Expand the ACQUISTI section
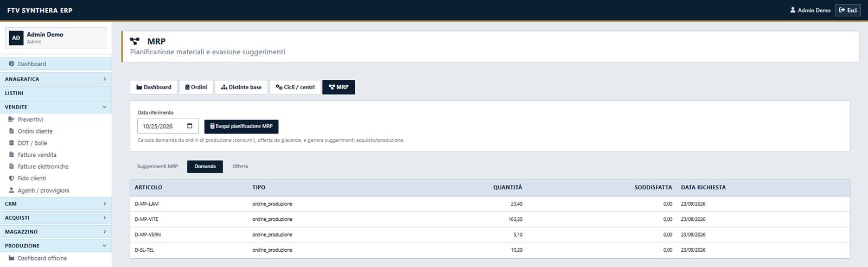This screenshot has height=267, width=868. tap(56, 218)
